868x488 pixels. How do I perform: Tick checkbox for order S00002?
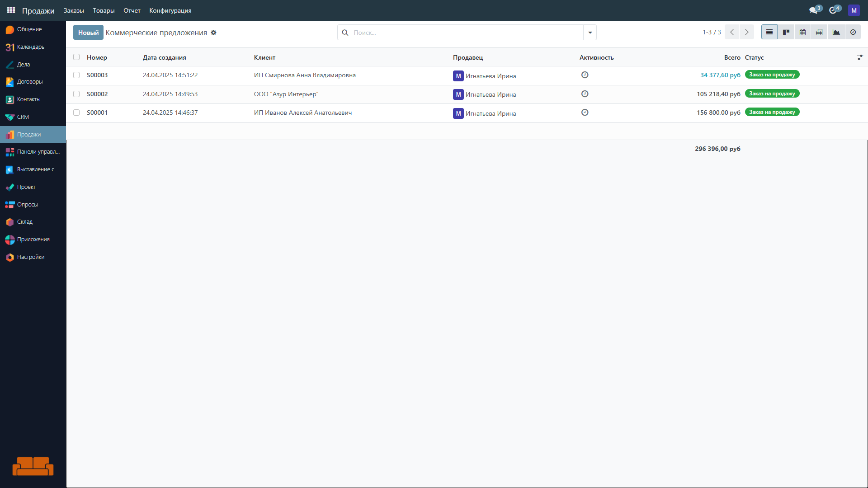[x=76, y=94]
